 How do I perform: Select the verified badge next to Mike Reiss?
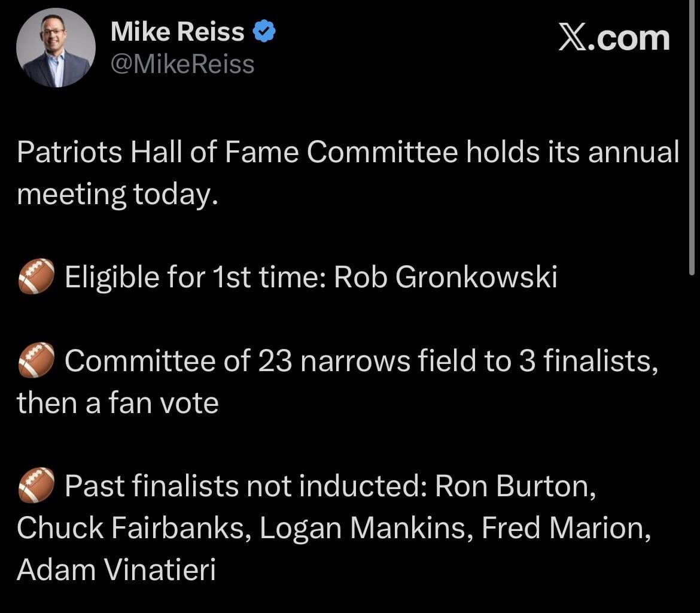pyautogui.click(x=264, y=30)
